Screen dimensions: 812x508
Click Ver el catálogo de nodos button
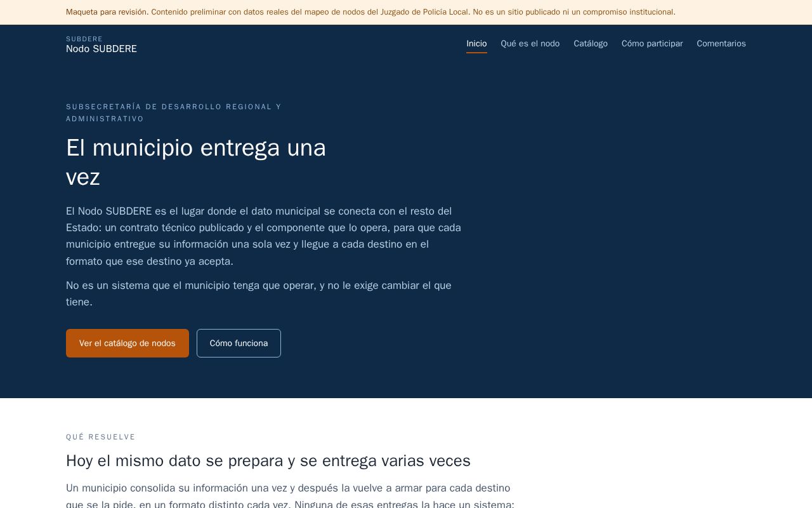tap(128, 343)
